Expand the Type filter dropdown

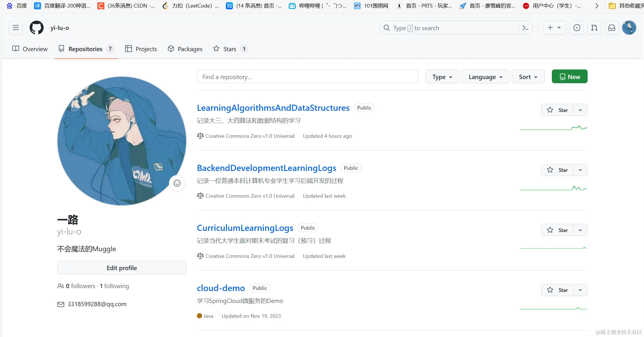pos(442,77)
